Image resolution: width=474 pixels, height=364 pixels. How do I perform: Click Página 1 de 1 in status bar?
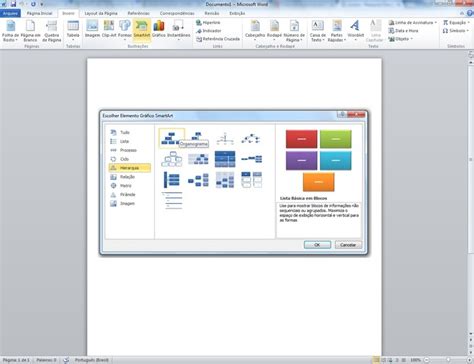pos(16,360)
